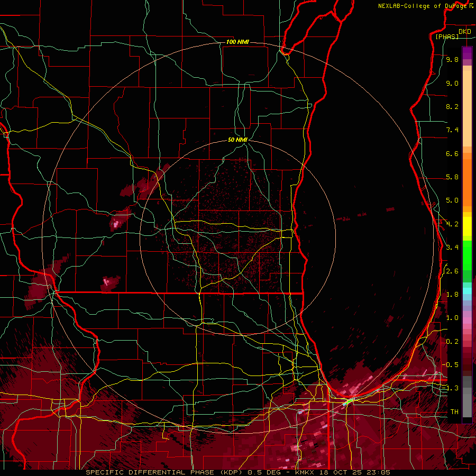Click the gray segment beside the TH label
The height and width of the screenshot is (476, 476).
tap(467, 406)
